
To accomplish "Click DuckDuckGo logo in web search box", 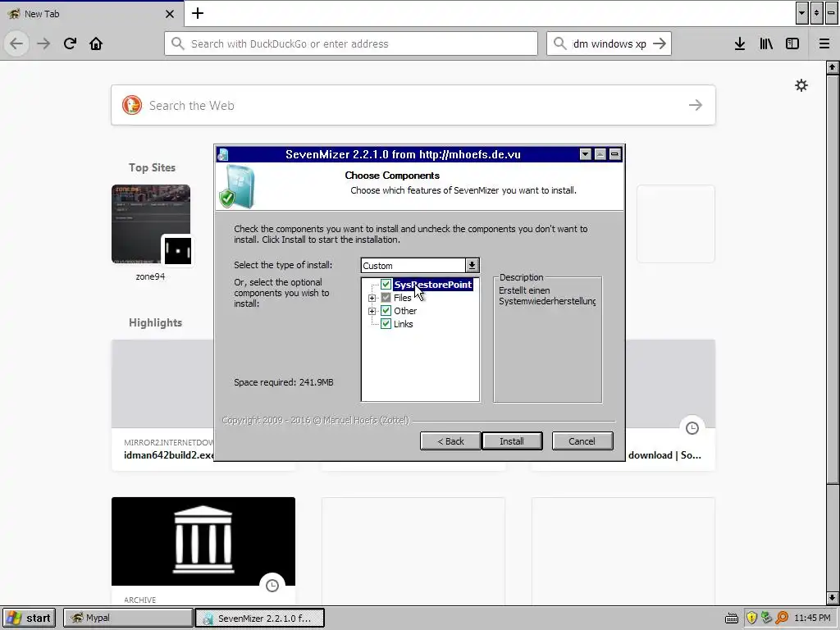I will (x=132, y=105).
